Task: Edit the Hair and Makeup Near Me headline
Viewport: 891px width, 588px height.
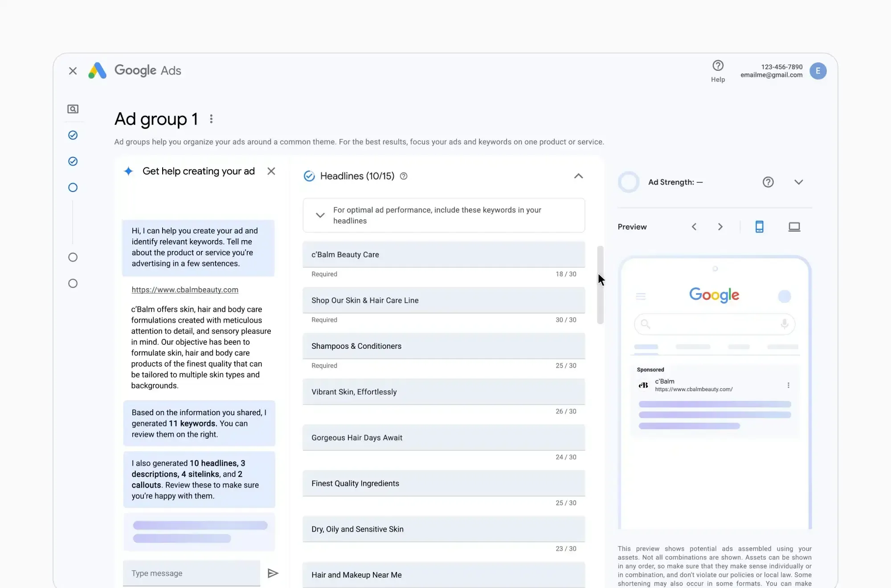Action: coord(444,575)
